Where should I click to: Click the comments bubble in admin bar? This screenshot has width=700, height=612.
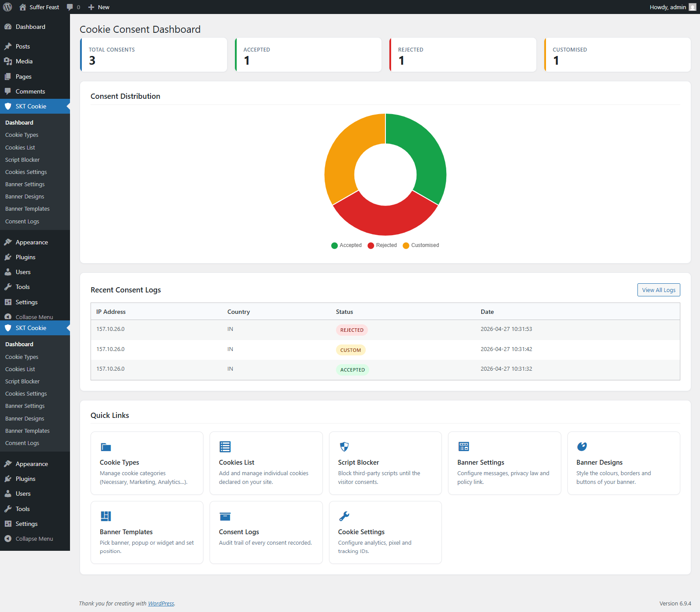[70, 7]
